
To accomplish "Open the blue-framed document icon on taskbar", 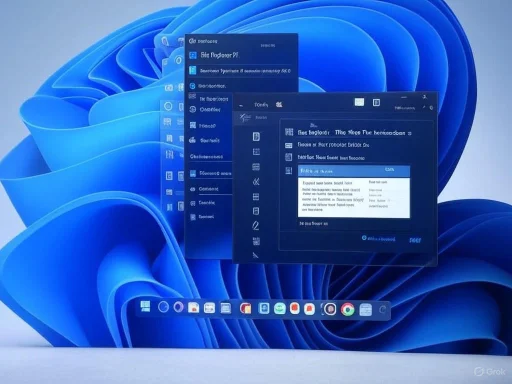I will tap(264, 308).
